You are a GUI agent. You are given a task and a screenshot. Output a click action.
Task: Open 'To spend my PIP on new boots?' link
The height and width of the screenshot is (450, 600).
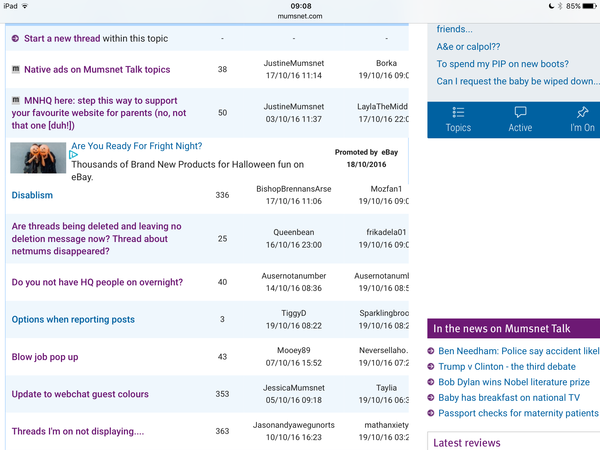(502, 64)
